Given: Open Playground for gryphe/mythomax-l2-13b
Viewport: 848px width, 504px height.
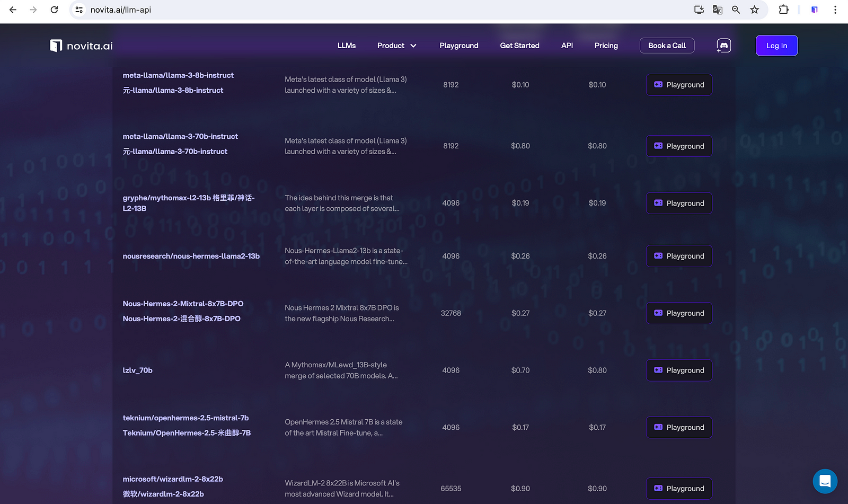Looking at the screenshot, I should click(679, 203).
